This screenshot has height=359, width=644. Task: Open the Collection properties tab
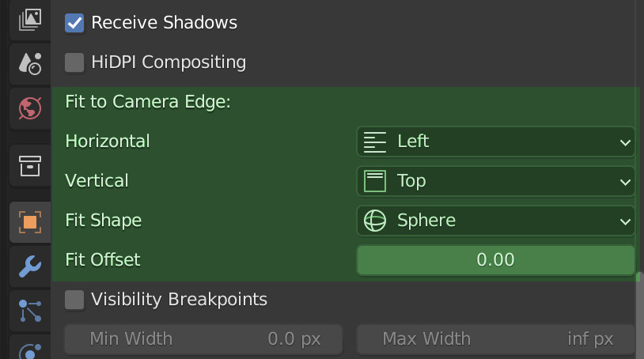click(30, 166)
